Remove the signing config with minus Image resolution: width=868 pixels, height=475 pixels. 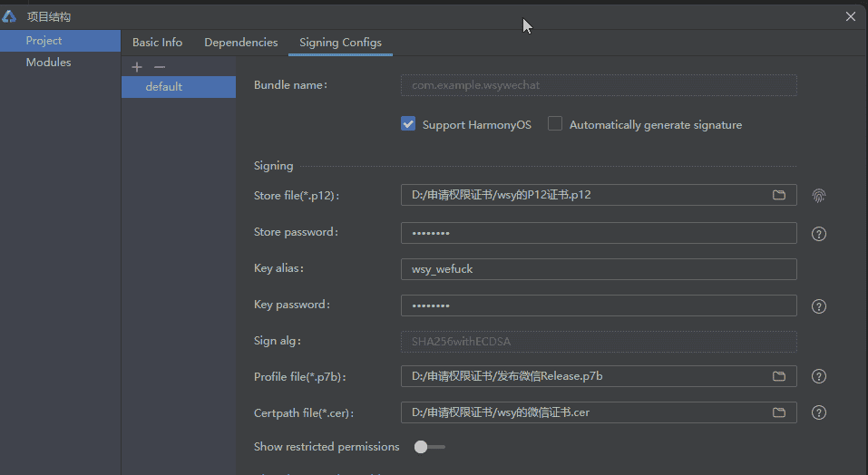[160, 67]
